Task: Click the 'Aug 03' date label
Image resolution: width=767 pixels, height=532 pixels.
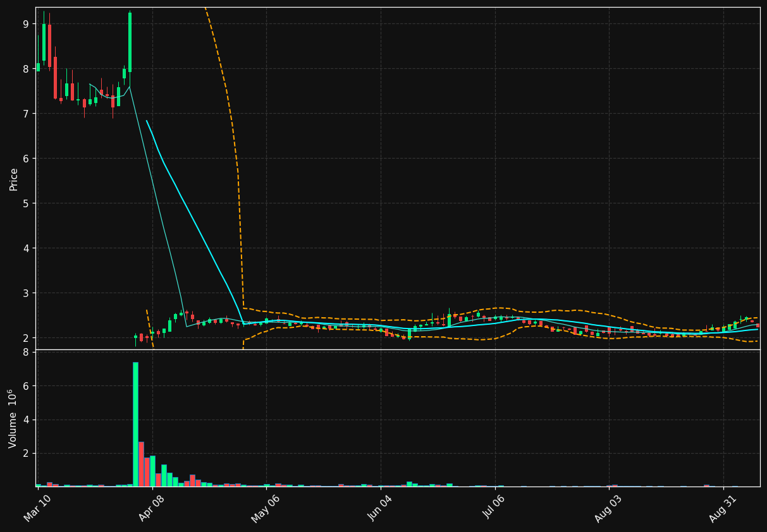Action: [608, 508]
